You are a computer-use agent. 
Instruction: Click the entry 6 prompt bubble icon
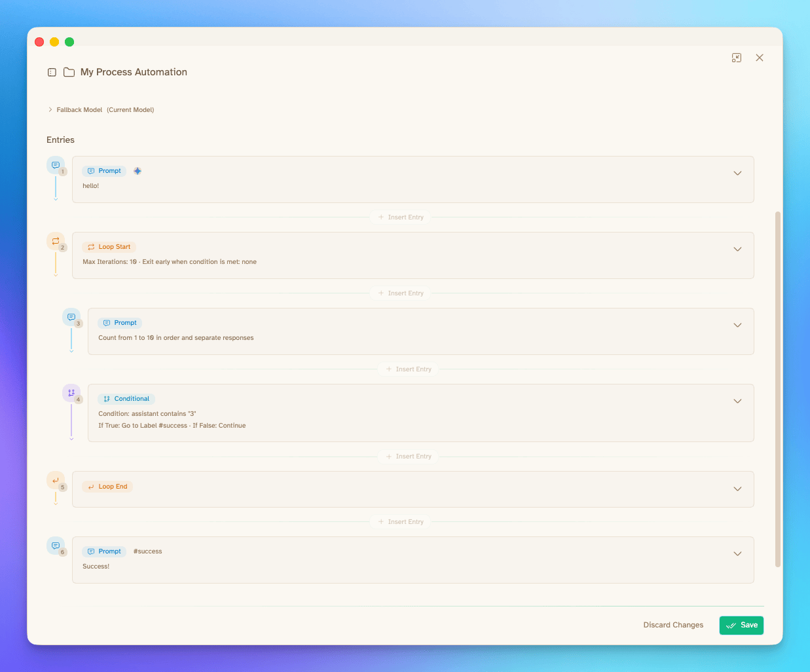coord(56,546)
